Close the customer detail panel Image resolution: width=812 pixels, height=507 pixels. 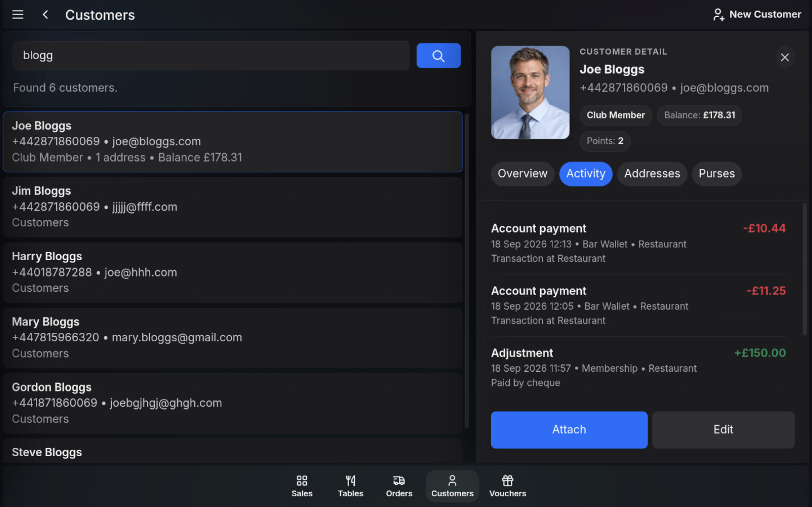coord(785,57)
